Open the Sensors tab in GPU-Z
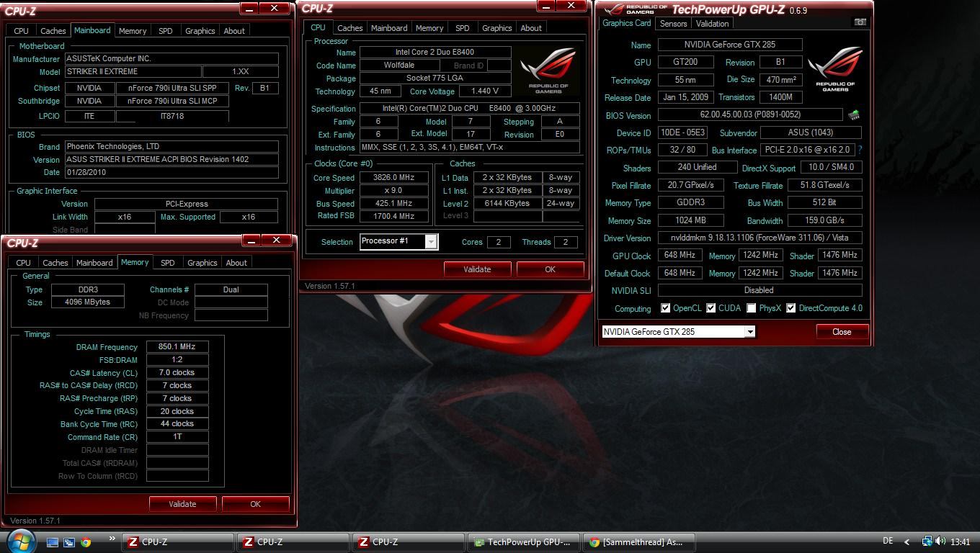Viewport: 980px width, 553px height. tap(673, 24)
